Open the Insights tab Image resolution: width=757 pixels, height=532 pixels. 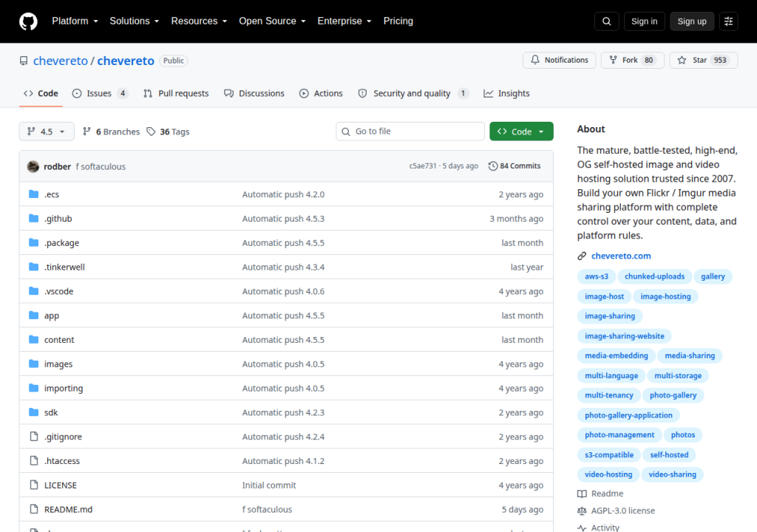[x=506, y=94]
